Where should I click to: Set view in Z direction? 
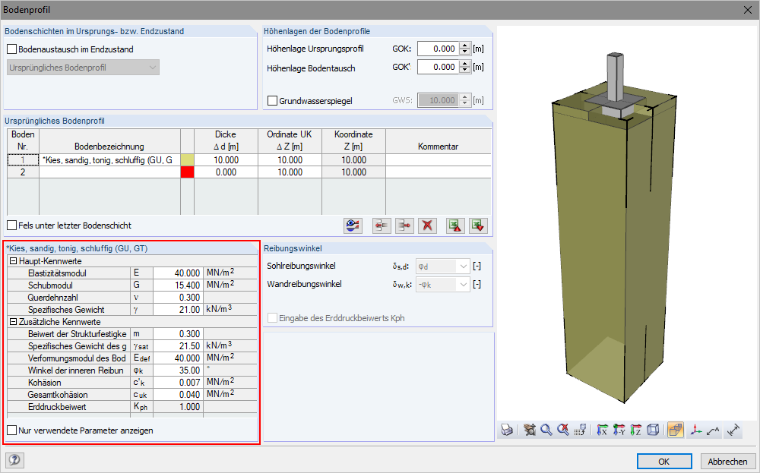click(635, 430)
